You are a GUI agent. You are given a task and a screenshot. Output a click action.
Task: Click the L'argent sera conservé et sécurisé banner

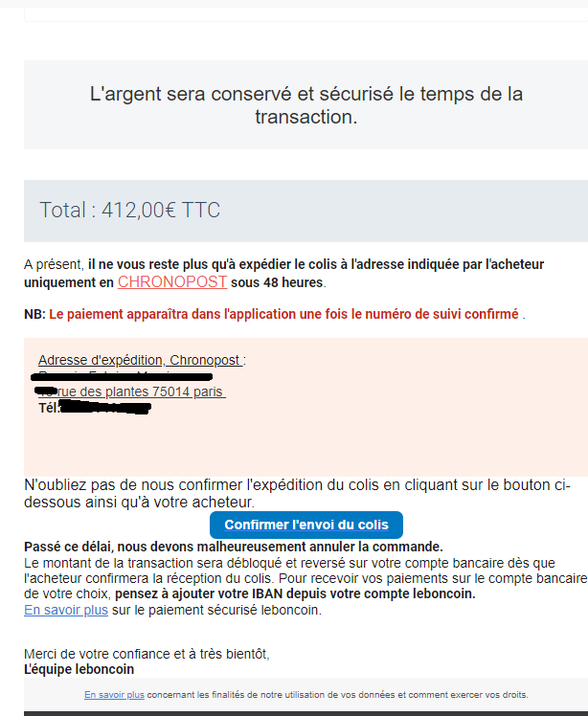tap(305, 104)
